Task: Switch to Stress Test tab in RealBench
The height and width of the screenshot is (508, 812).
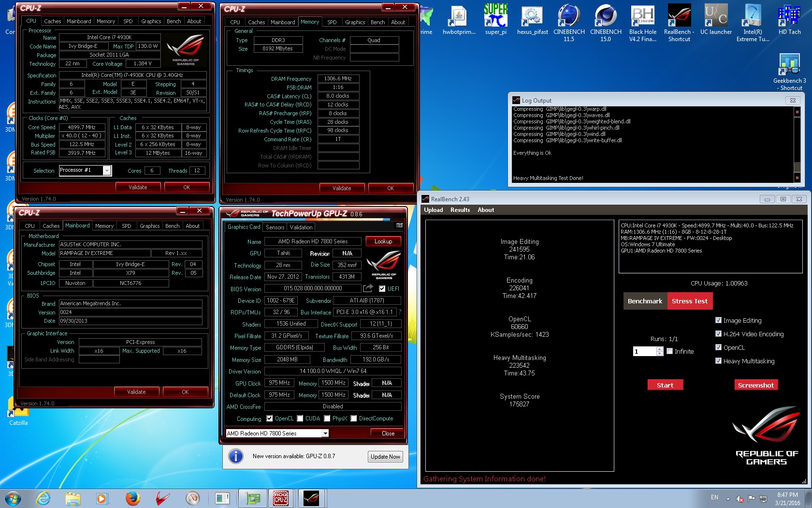Action: pyautogui.click(x=690, y=301)
